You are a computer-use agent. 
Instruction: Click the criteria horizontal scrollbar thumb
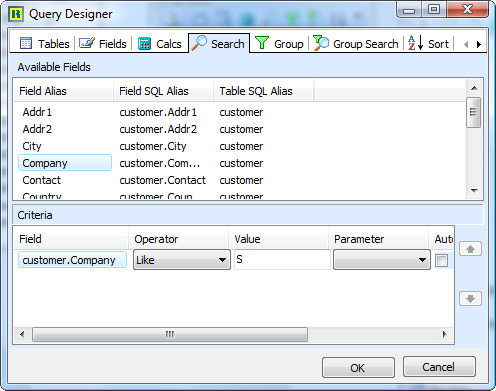(170, 334)
